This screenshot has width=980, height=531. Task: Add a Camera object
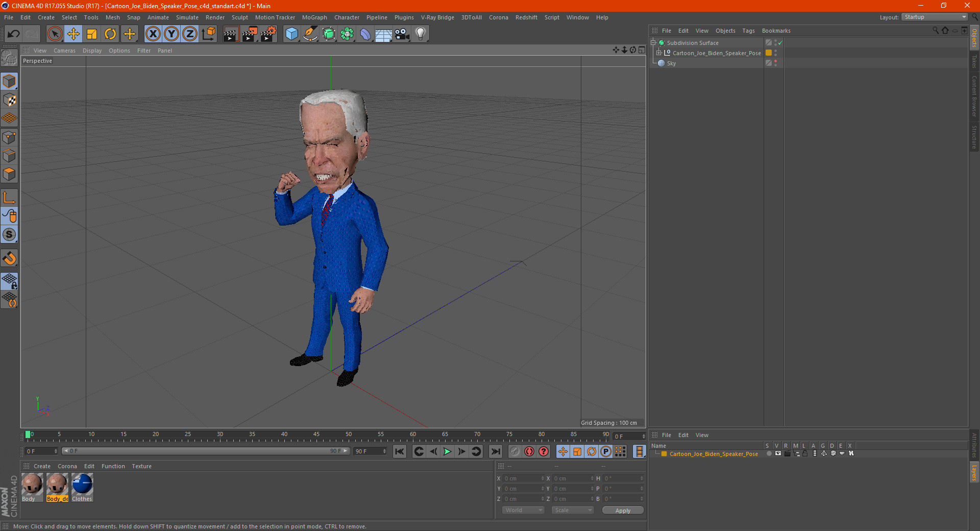click(402, 34)
